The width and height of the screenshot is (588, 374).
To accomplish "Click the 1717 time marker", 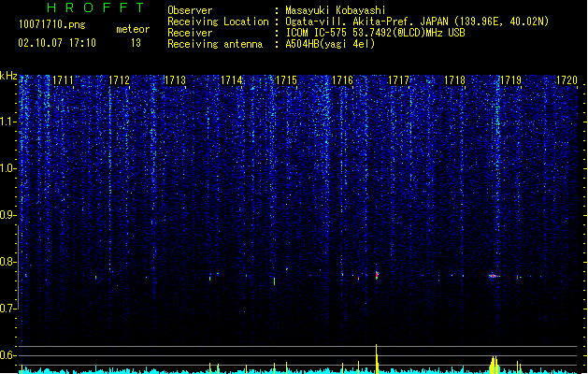I will coord(398,80).
